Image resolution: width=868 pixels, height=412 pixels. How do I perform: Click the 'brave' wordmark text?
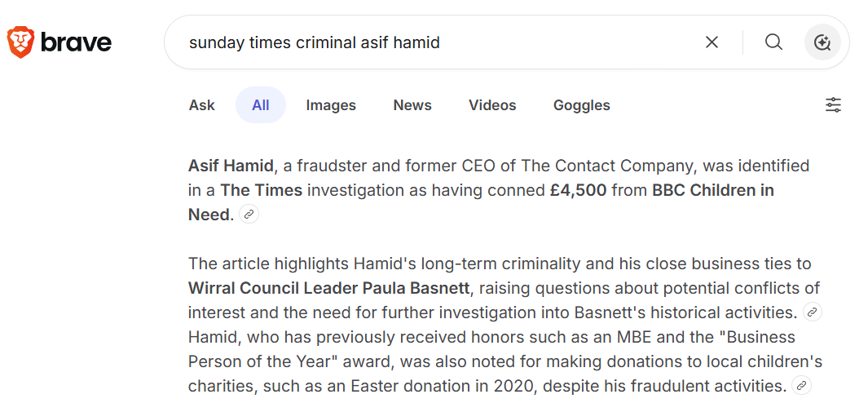[76, 42]
